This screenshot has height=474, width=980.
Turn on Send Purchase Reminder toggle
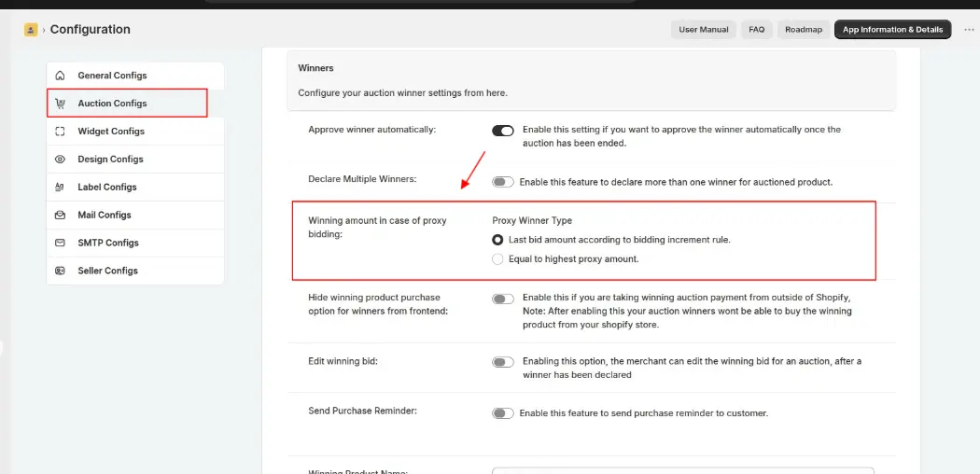click(502, 413)
